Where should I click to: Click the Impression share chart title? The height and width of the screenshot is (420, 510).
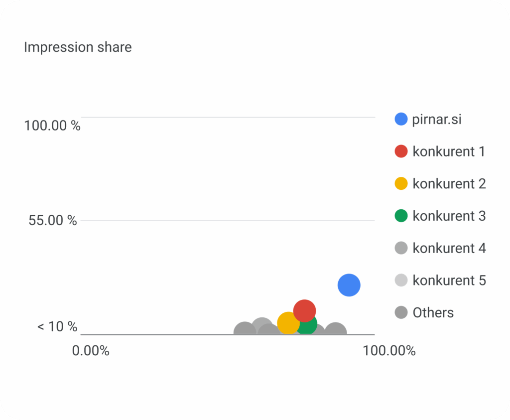click(x=78, y=47)
